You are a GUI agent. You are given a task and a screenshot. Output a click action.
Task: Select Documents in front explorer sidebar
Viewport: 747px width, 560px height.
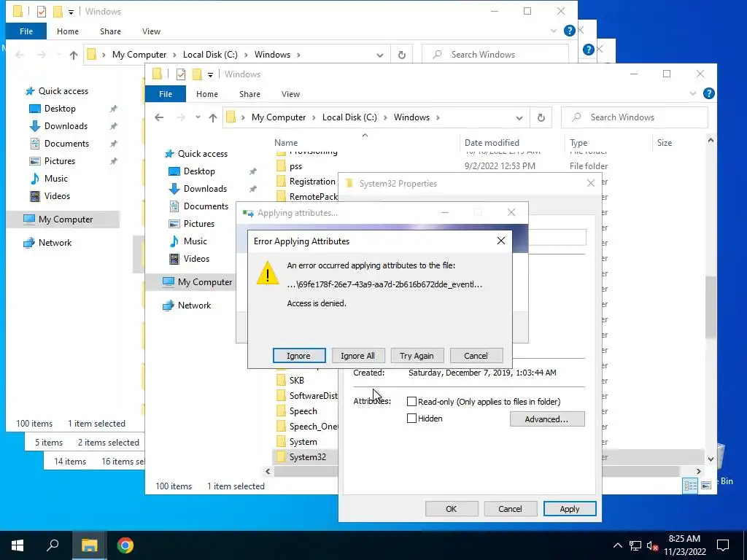[x=198, y=206]
